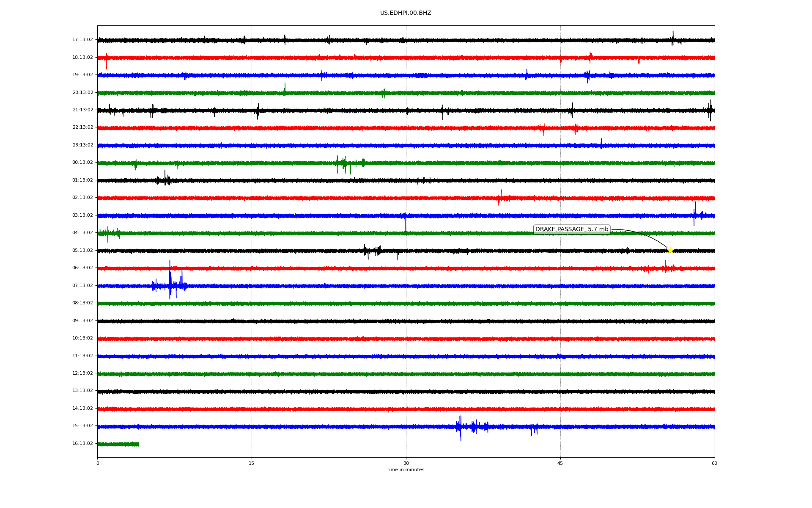Click the 06:13:02 time label
This screenshot has height=508, width=812.
pos(82,268)
